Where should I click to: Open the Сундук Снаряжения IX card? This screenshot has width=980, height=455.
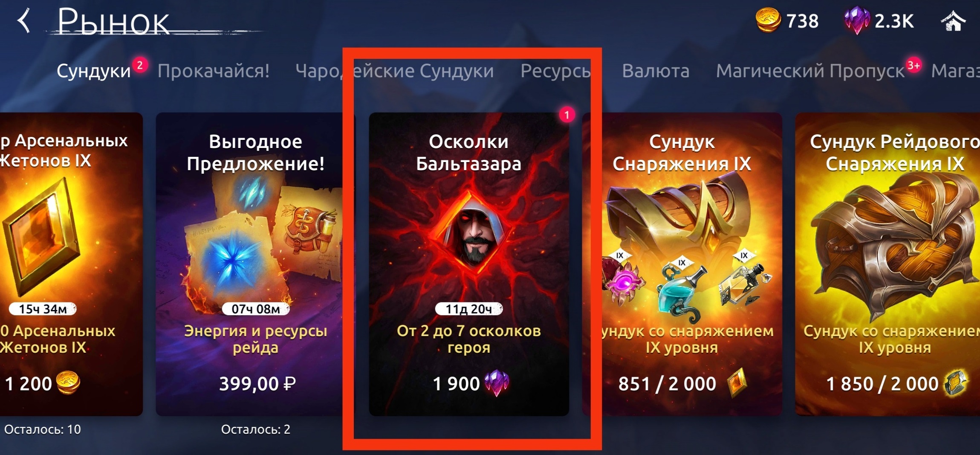pyautogui.click(x=682, y=264)
